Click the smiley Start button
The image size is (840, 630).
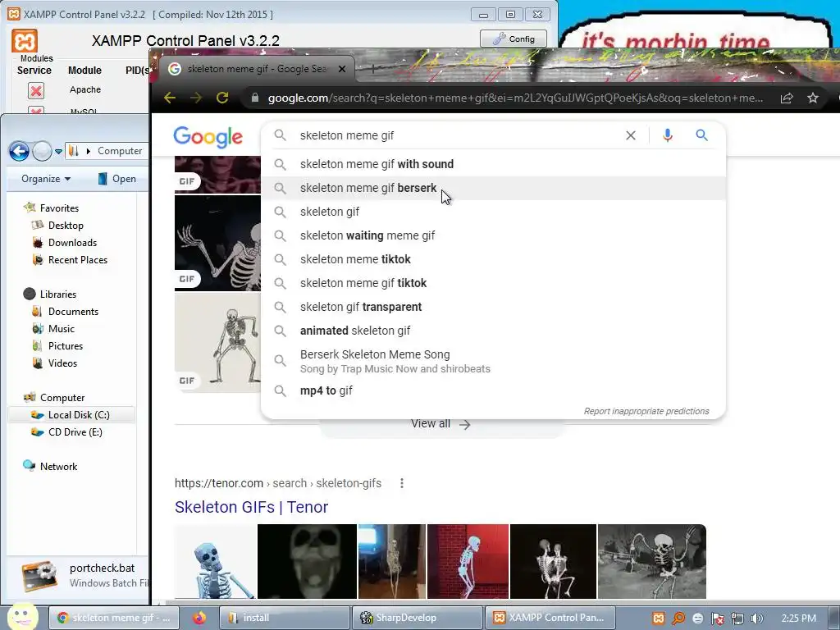(x=23, y=618)
